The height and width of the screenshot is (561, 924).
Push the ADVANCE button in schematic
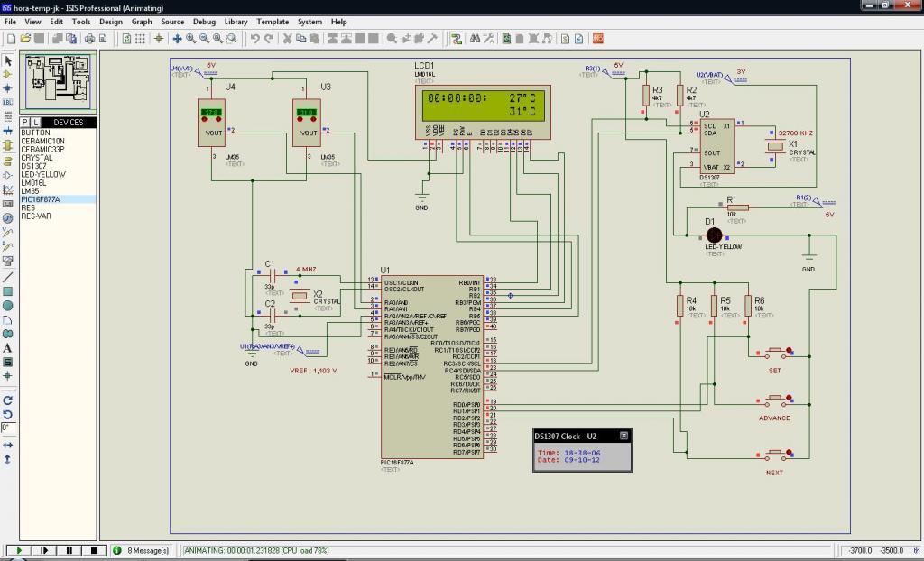pyautogui.click(x=774, y=400)
